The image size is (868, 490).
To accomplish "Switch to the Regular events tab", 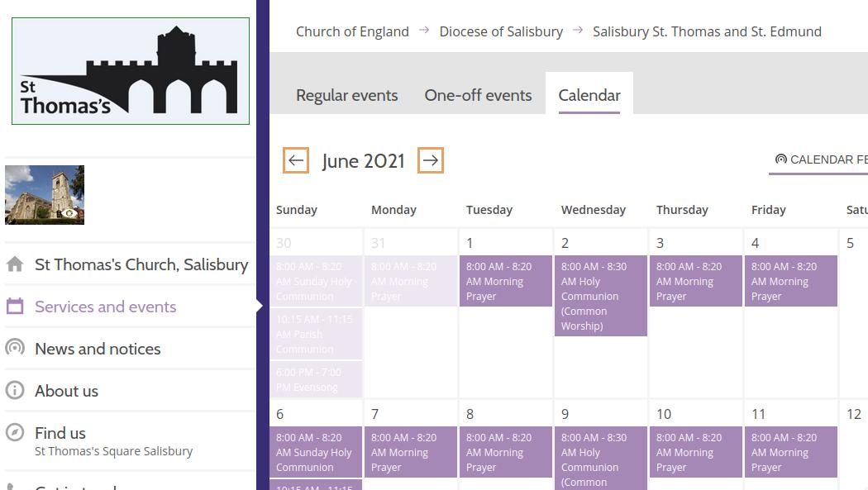I will 346,95.
